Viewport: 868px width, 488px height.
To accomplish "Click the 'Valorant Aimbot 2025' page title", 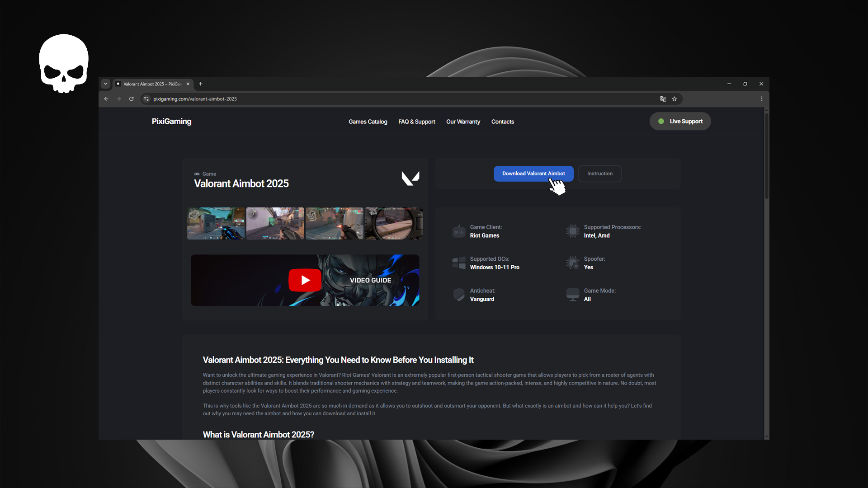I will click(x=241, y=183).
